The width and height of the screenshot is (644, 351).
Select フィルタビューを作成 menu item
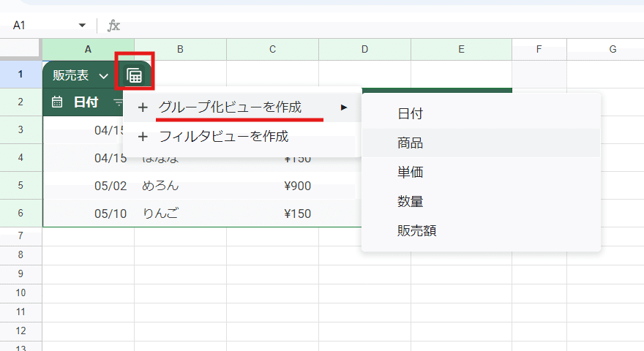point(223,136)
